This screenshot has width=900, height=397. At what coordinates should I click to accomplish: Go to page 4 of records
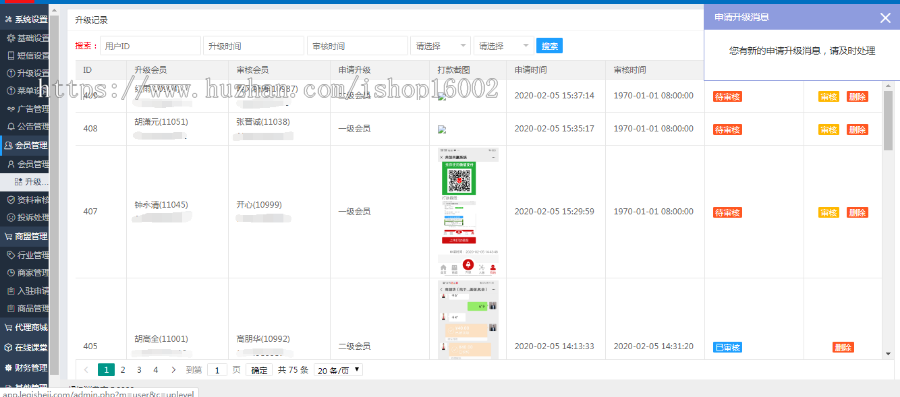pyautogui.click(x=156, y=370)
